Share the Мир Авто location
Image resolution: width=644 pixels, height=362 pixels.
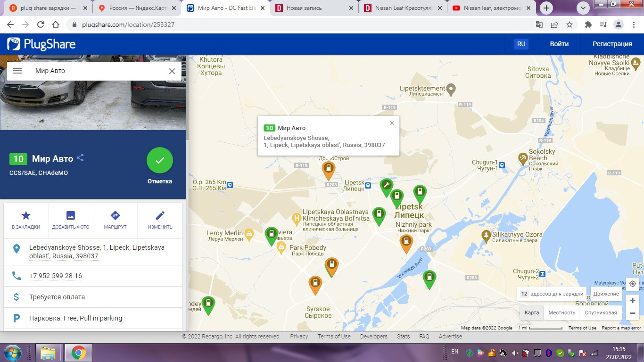[x=80, y=158]
